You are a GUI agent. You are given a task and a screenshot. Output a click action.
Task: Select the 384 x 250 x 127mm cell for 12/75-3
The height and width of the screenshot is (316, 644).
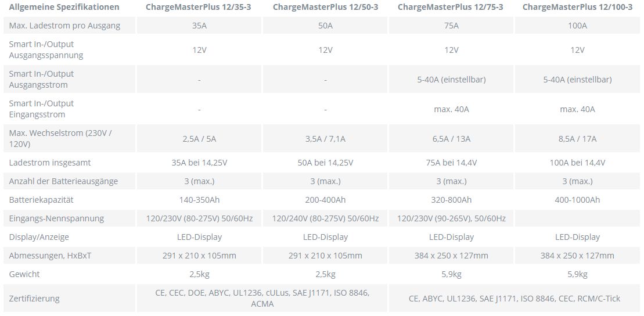tap(451, 256)
